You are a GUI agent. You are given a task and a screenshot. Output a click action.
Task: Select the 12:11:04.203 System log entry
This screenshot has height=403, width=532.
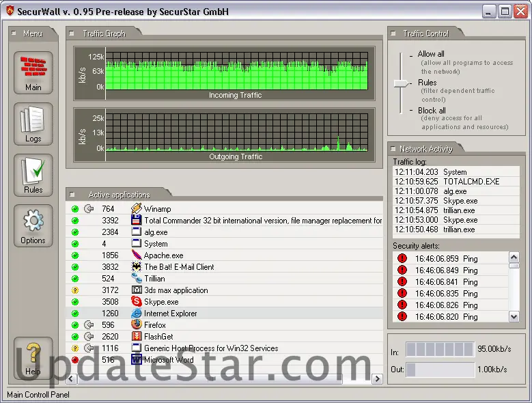click(456, 172)
